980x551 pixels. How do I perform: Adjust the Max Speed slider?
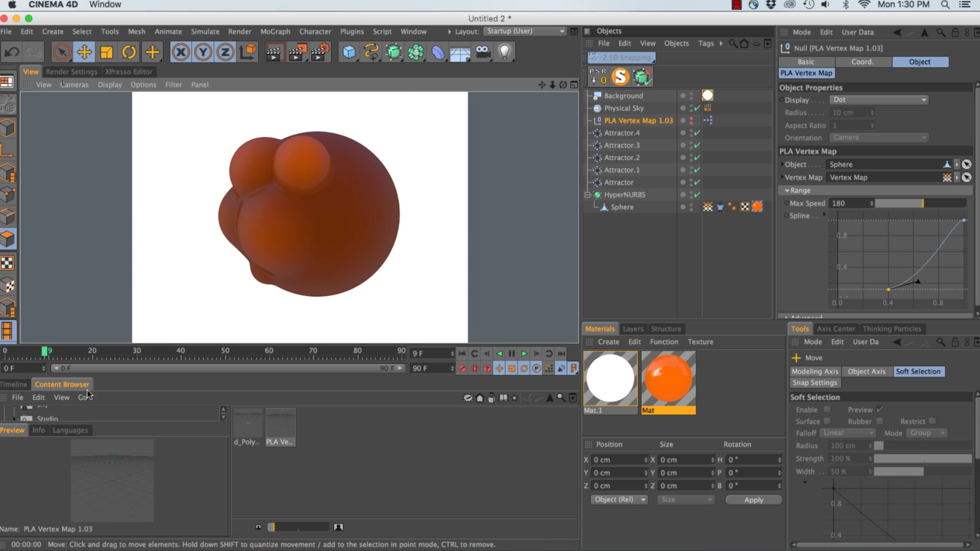click(923, 203)
